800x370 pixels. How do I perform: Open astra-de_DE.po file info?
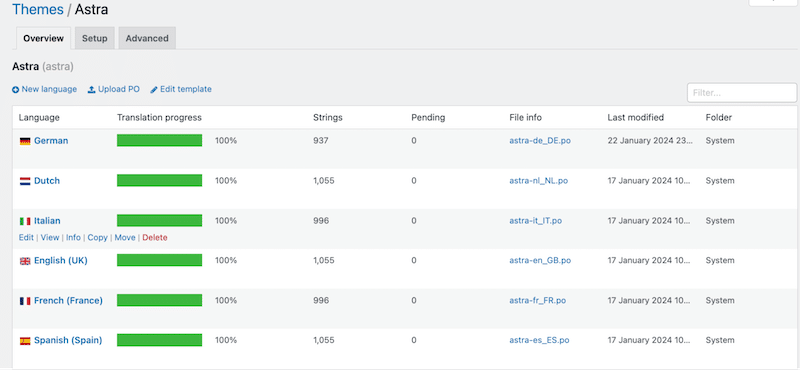(540, 141)
